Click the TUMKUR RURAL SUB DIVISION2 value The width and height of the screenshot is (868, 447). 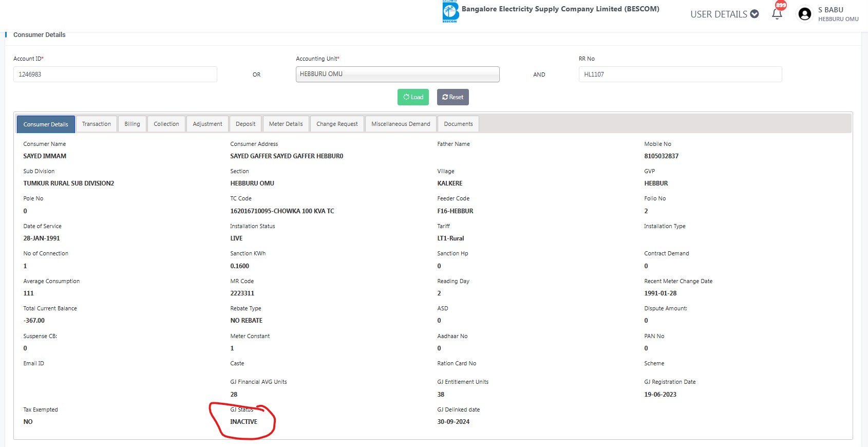[69, 183]
